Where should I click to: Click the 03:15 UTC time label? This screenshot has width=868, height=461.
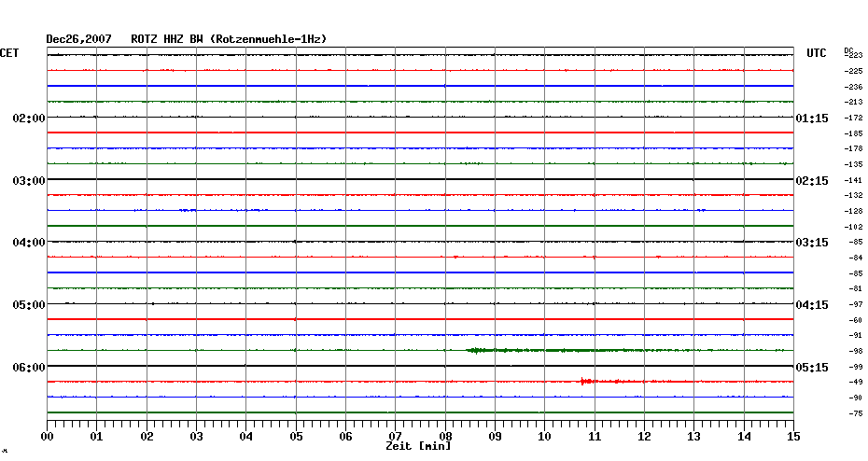[812, 243]
